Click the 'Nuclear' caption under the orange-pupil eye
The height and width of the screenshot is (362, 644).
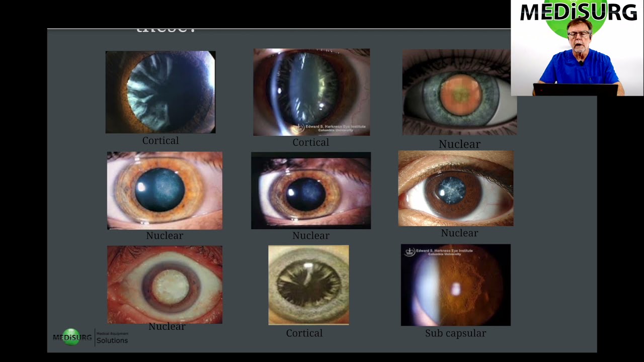[459, 144]
